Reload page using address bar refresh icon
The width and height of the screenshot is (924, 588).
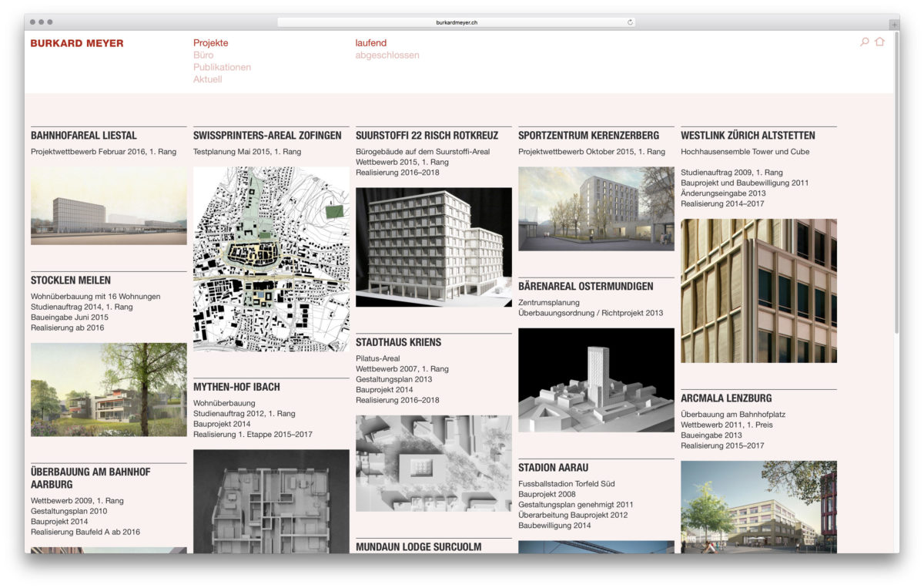630,22
